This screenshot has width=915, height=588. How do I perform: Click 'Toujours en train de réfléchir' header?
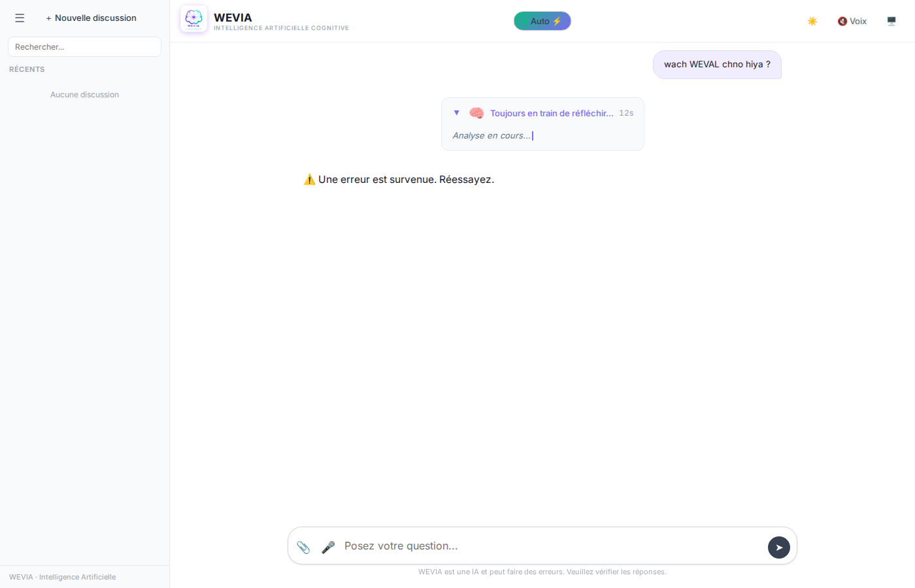(x=552, y=113)
